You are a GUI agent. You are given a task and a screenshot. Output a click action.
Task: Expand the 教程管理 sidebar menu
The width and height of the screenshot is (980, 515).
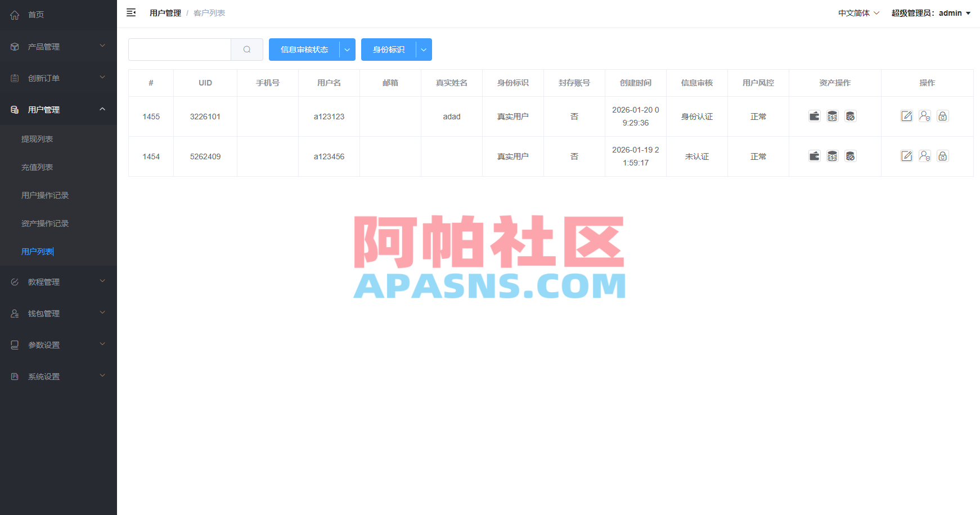point(59,281)
